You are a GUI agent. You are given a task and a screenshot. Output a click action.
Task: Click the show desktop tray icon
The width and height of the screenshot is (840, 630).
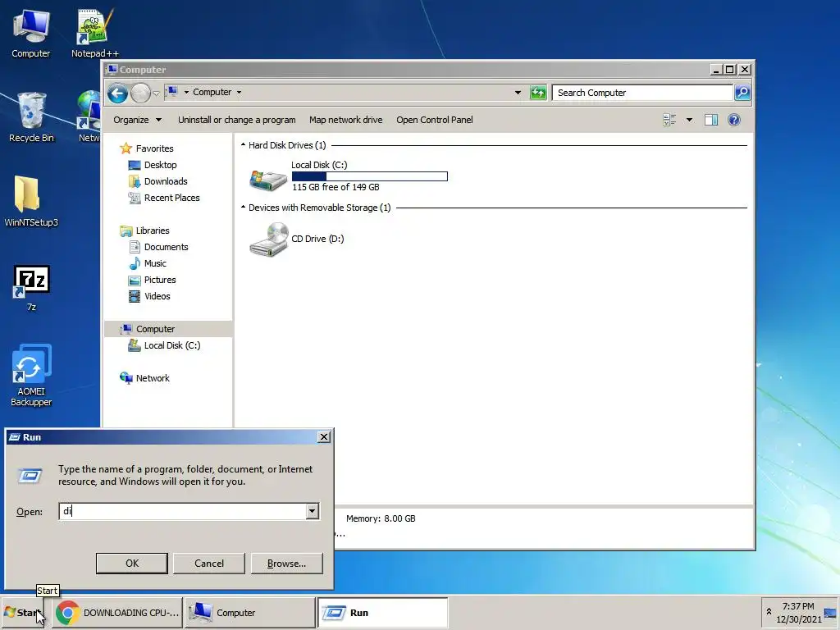pyautogui.click(x=830, y=612)
